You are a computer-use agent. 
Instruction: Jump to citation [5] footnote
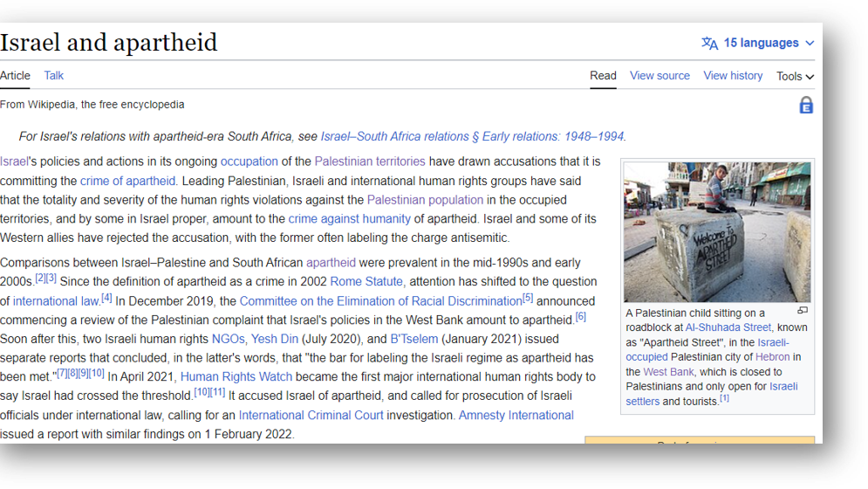tap(528, 298)
